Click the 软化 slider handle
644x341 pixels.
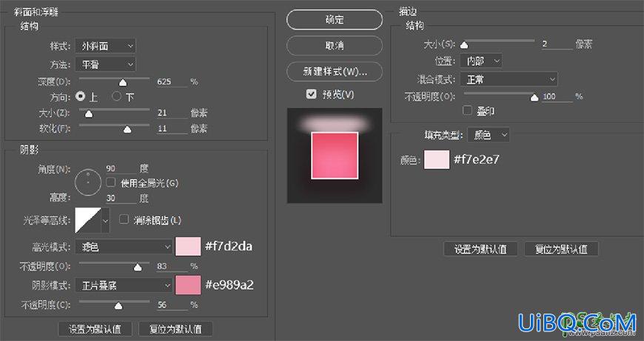pyautogui.click(x=127, y=130)
